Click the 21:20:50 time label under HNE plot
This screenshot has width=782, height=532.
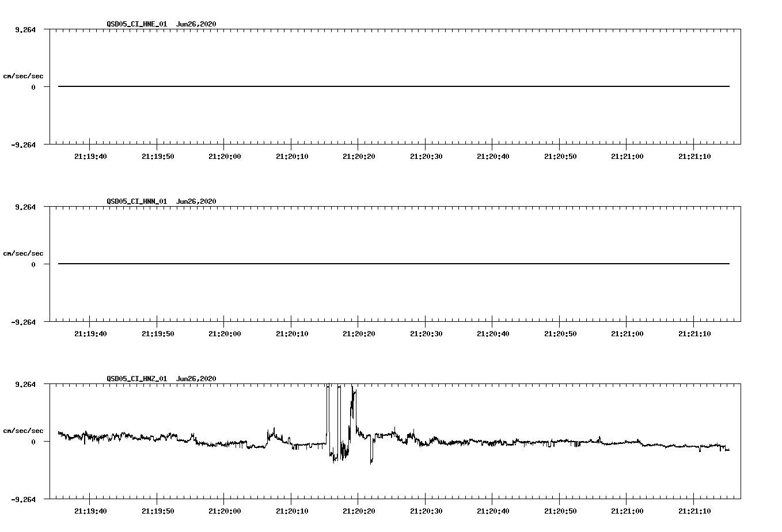[x=560, y=157]
